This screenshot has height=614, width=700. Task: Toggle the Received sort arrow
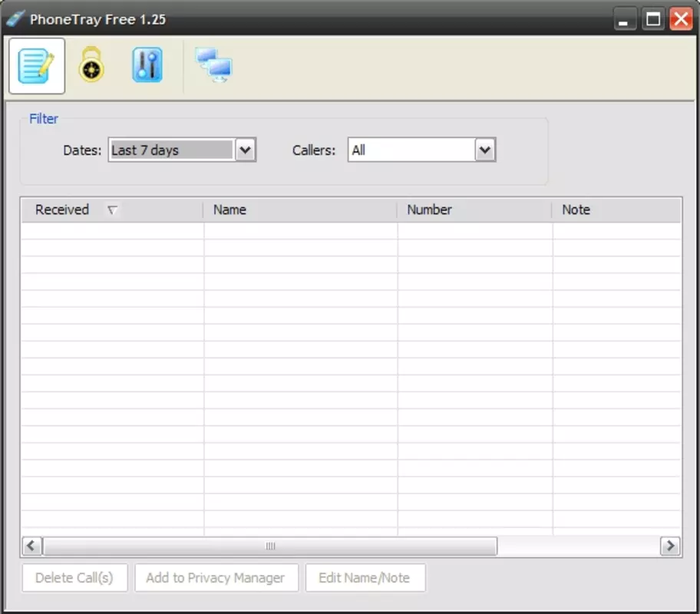tap(112, 210)
